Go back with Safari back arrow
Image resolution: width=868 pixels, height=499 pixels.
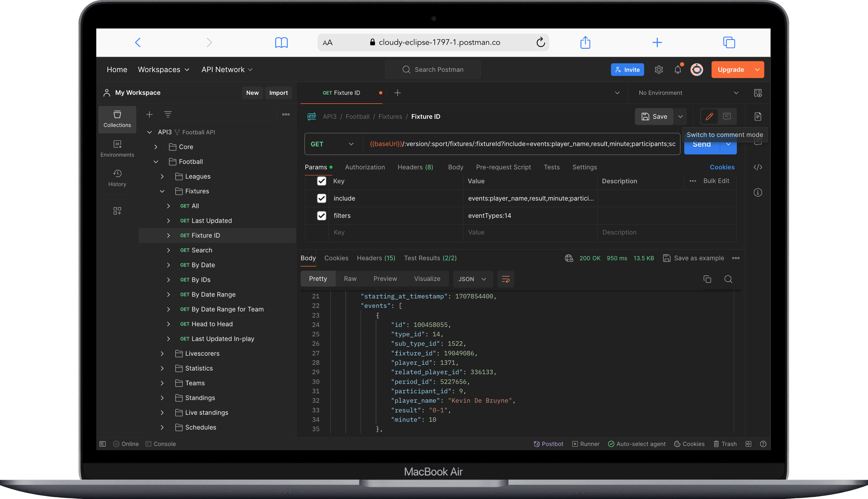pyautogui.click(x=138, y=42)
